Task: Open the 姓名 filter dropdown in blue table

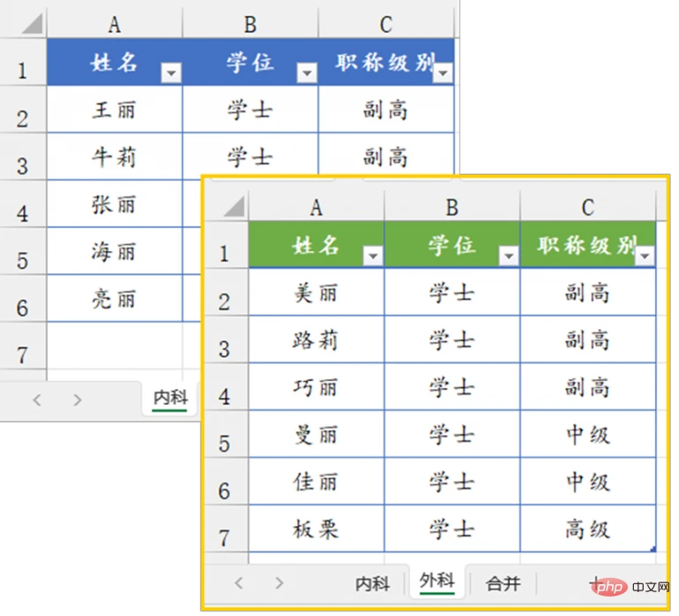Action: [x=171, y=72]
